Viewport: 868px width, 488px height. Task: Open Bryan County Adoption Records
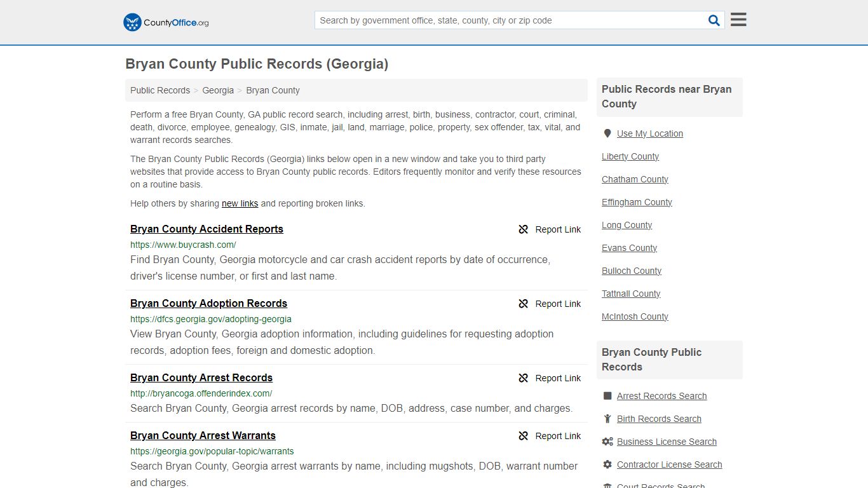[208, 303]
